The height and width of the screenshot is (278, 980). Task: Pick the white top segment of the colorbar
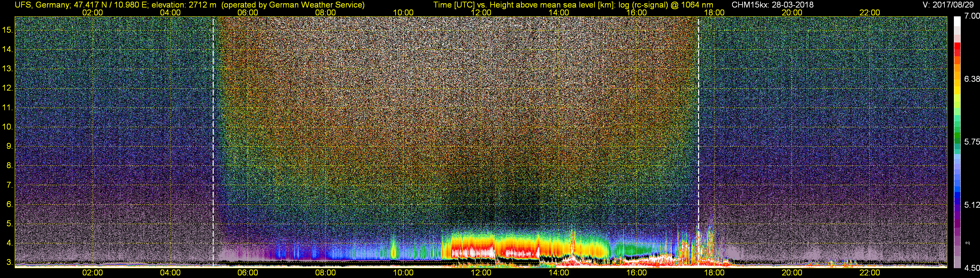point(957,22)
